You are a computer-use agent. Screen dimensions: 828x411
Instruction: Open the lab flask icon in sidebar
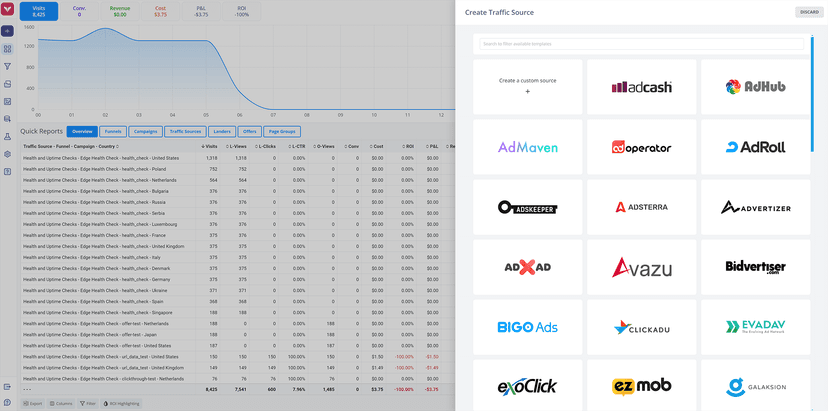pos(7,136)
